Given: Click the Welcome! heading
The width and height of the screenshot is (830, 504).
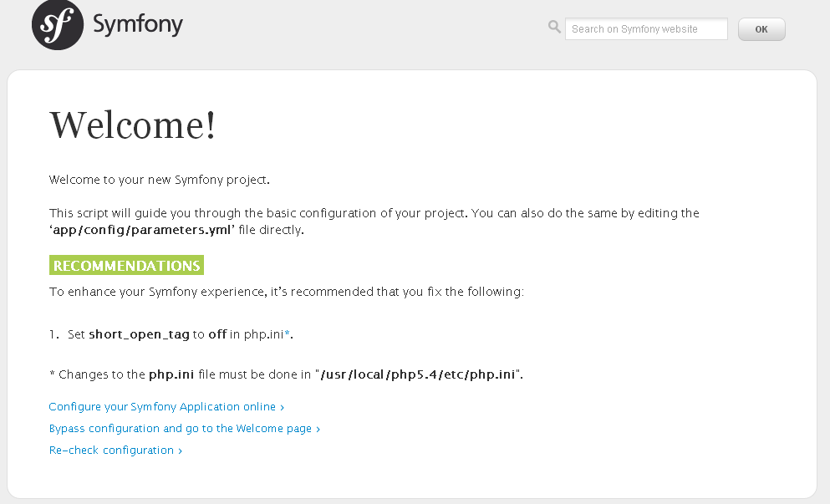Looking at the screenshot, I should pos(133,125).
